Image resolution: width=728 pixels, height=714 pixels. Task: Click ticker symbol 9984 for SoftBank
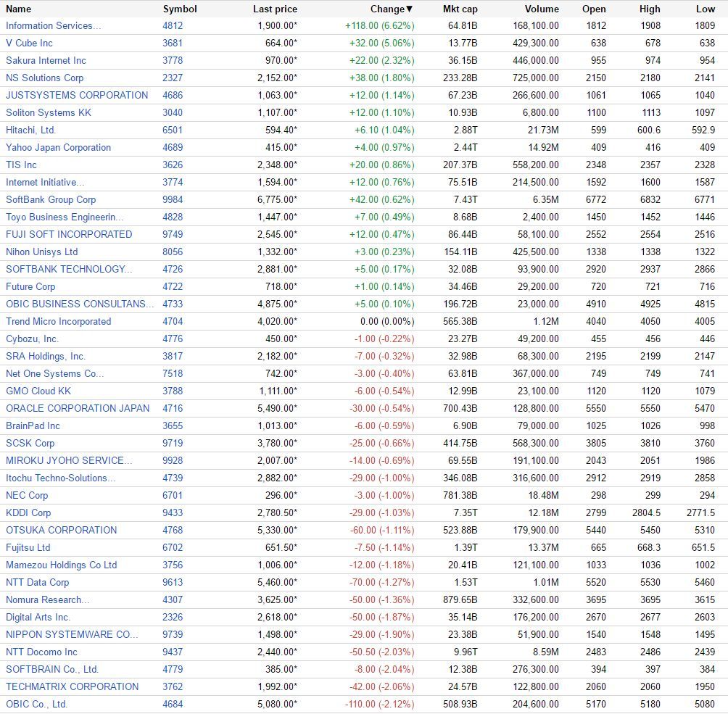[173, 199]
